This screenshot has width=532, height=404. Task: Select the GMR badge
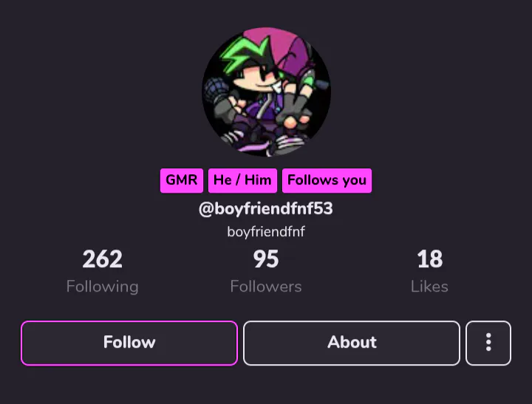[x=182, y=180]
